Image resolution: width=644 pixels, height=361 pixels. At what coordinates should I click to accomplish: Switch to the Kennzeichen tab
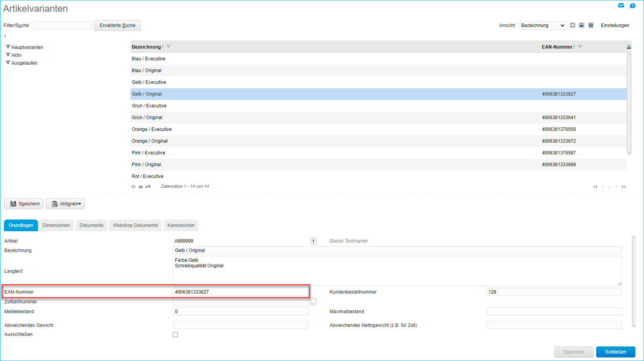click(181, 225)
